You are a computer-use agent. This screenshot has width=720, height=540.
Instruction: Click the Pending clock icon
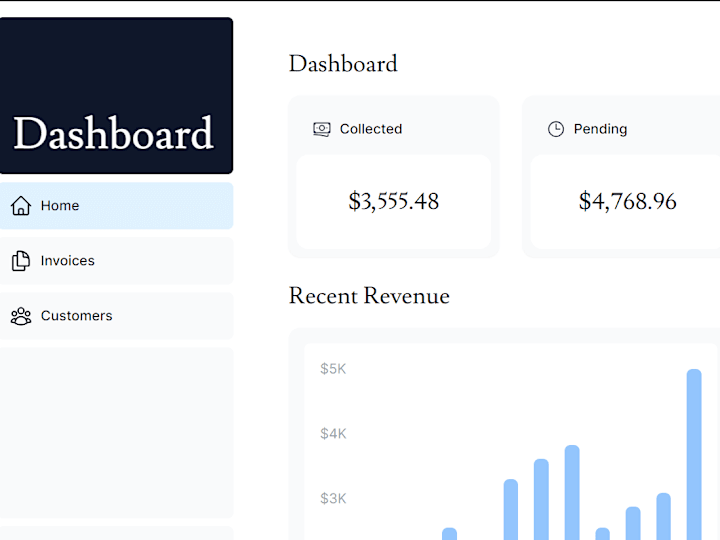556,129
